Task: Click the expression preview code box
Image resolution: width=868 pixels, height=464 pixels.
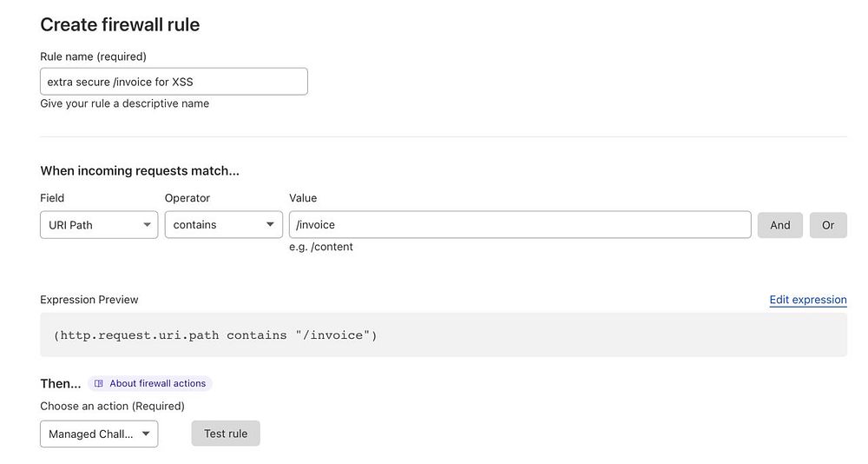Action: [x=443, y=335]
